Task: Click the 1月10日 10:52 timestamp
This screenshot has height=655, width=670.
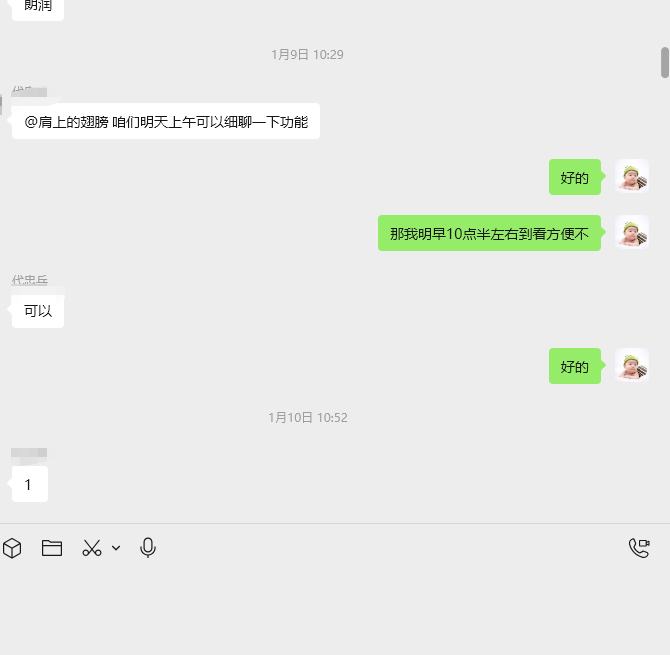Action: pos(308,417)
